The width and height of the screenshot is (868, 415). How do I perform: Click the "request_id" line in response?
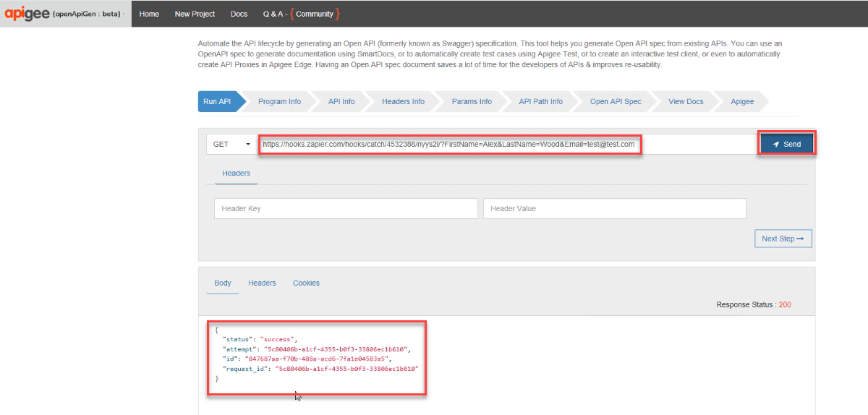point(320,368)
